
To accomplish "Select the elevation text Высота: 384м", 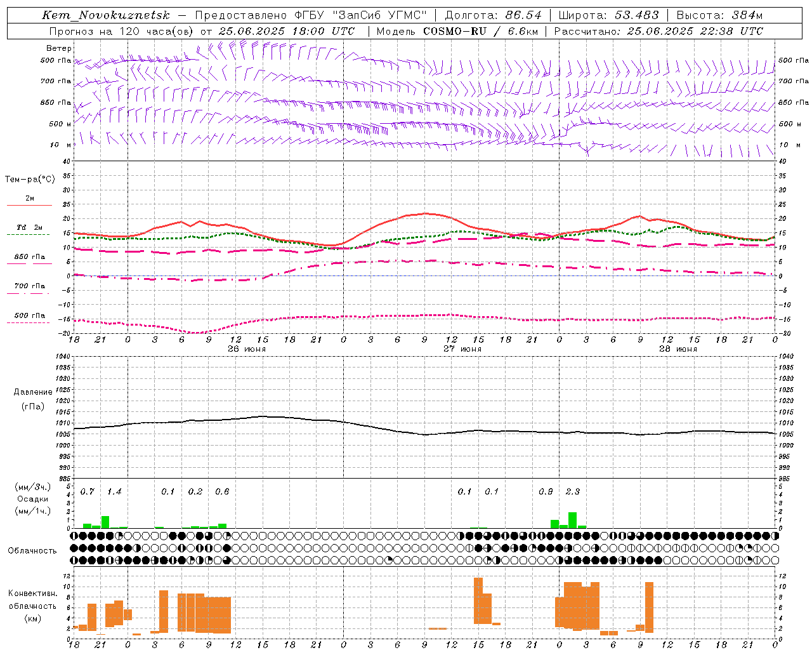I will pos(719,15).
